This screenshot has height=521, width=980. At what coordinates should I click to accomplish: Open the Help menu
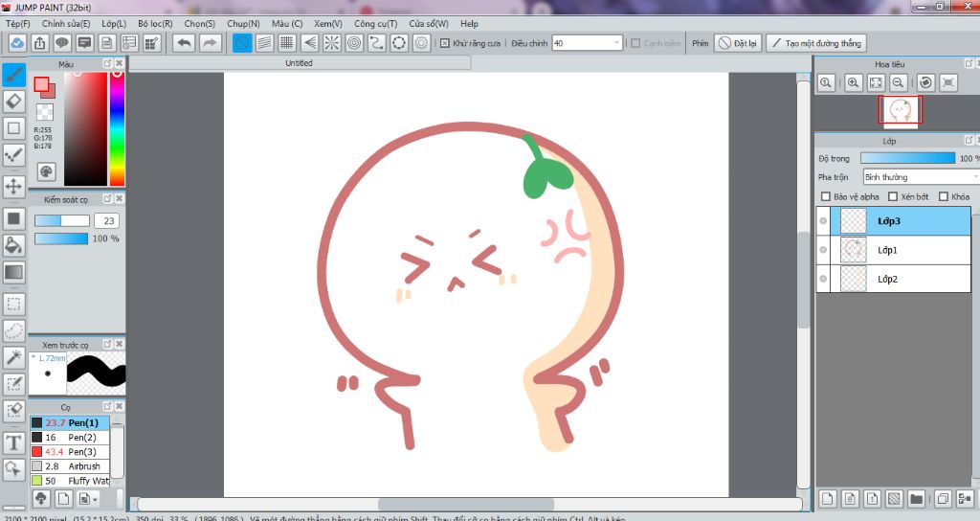coord(469,23)
